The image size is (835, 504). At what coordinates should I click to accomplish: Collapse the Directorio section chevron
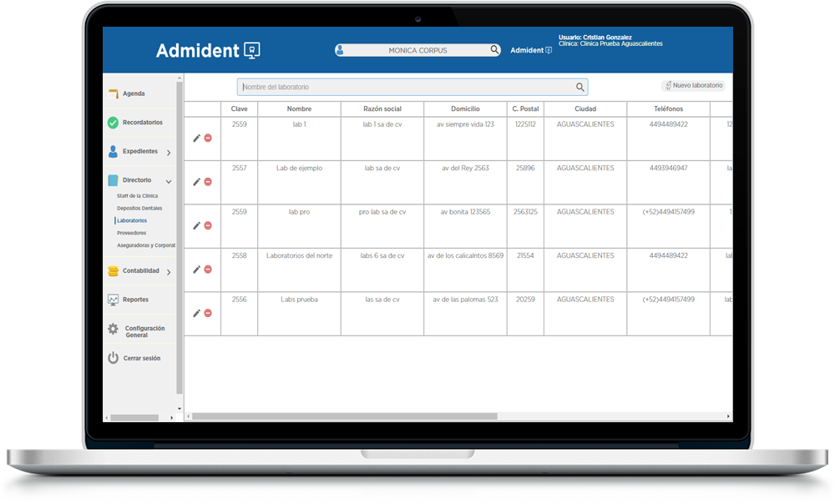point(169,181)
